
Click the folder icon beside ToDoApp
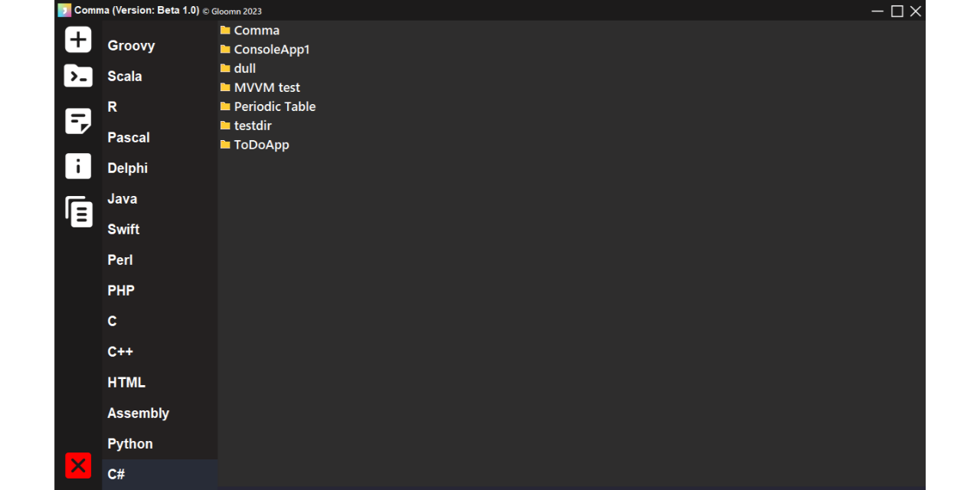pos(224,144)
